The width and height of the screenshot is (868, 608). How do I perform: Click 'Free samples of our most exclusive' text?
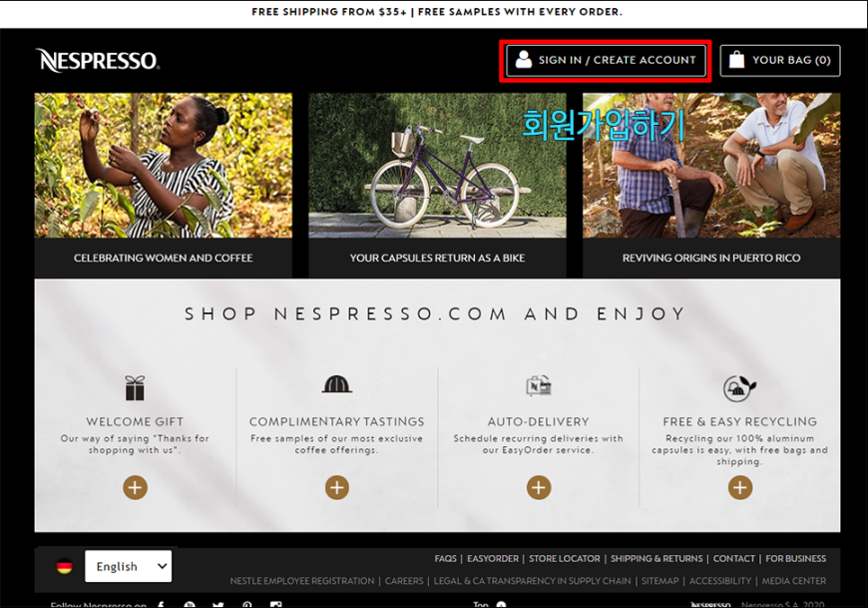(x=336, y=444)
